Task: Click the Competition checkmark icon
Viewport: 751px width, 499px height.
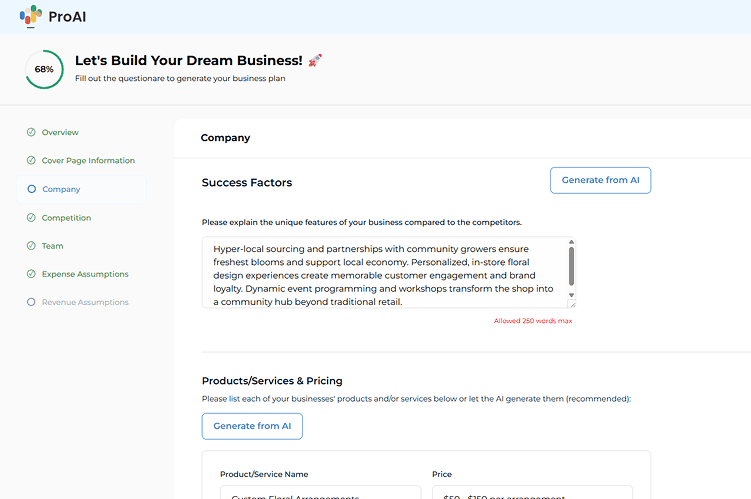Action: click(x=31, y=218)
